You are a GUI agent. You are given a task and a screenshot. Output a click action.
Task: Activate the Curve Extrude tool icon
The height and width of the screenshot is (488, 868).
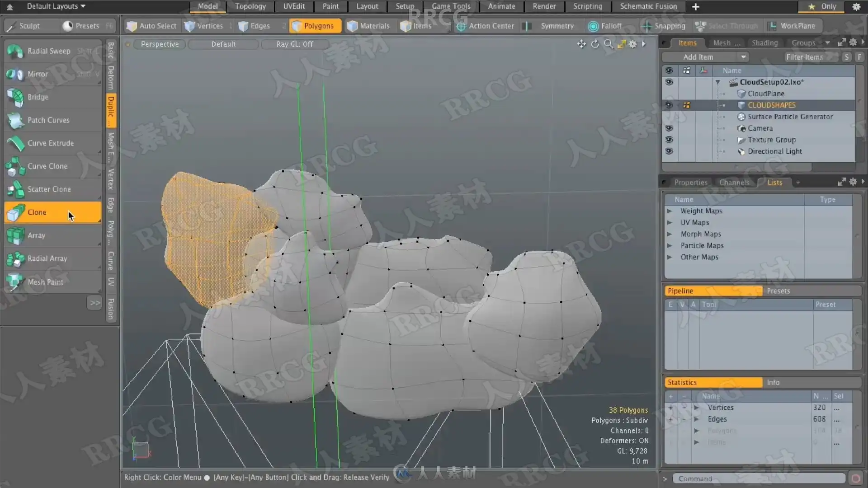[15, 143]
